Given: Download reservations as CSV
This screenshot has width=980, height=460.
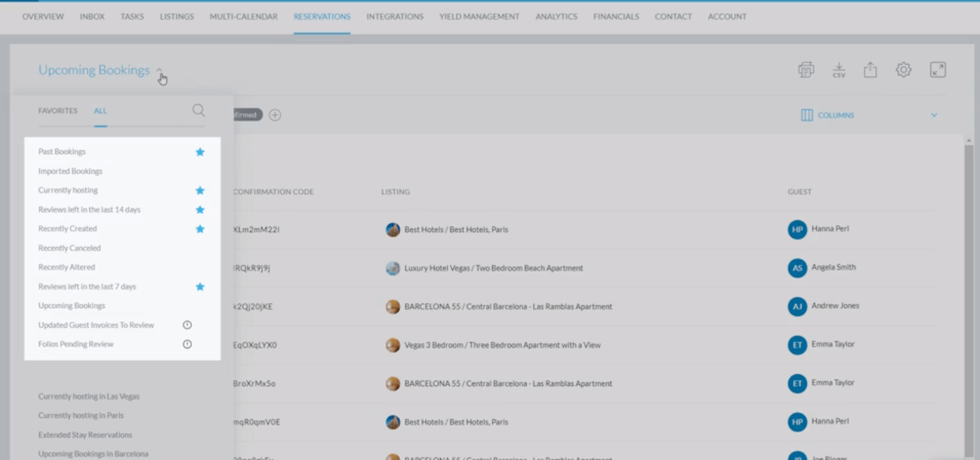Looking at the screenshot, I should [x=839, y=70].
